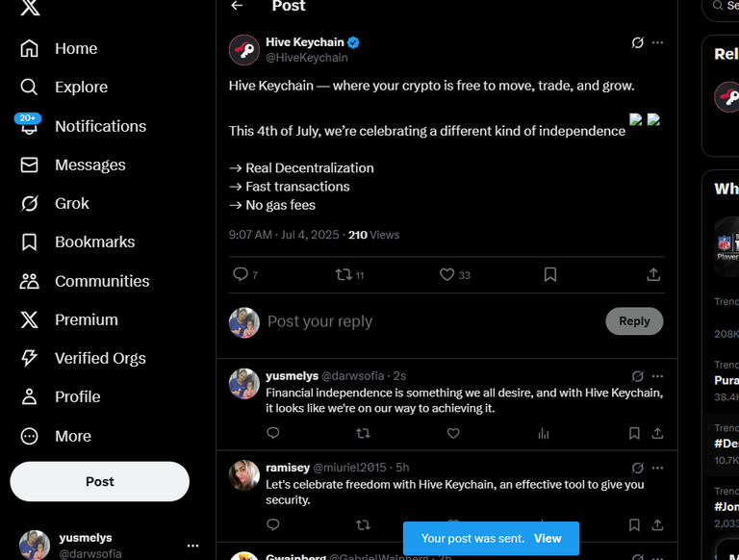View analytics icon on yusmelys's reply
Viewport: 739px width, 560px height.
544,433
